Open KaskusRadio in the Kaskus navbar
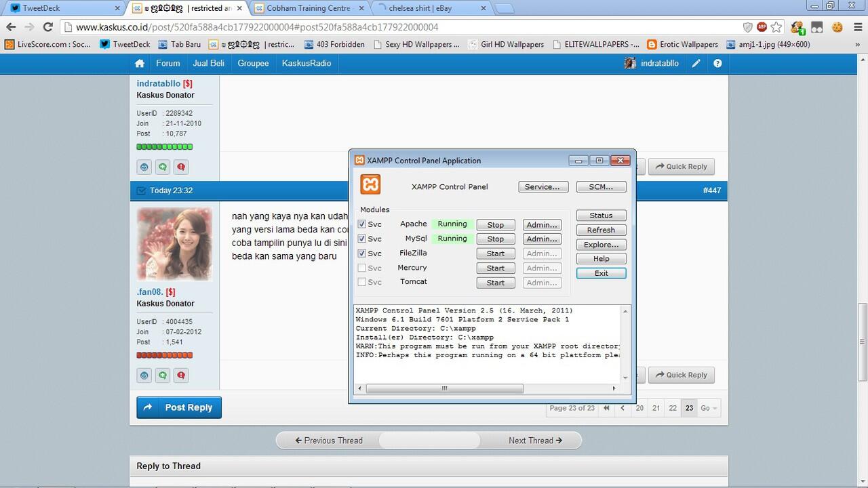This screenshot has width=868, height=488. coord(307,63)
